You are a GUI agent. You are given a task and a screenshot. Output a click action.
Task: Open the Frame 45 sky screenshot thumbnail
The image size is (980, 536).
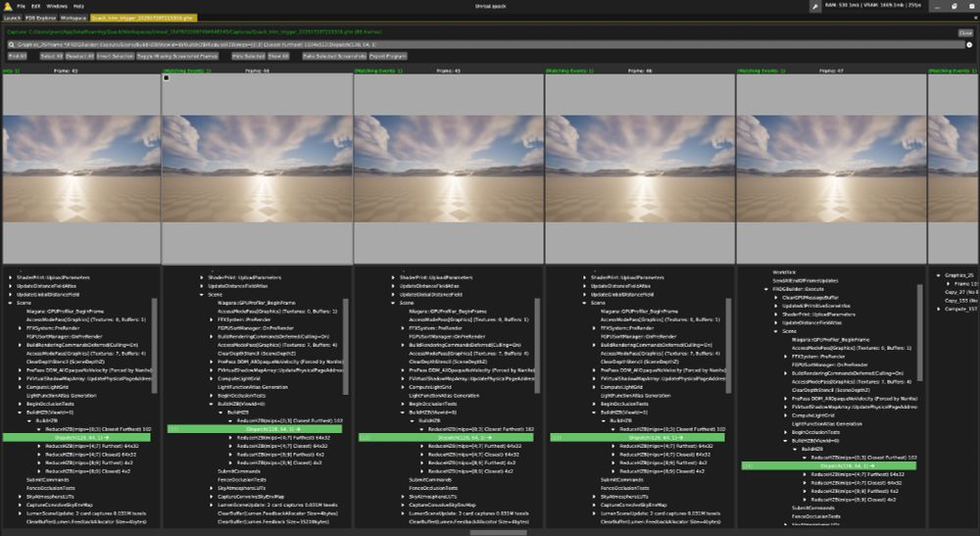click(x=449, y=169)
